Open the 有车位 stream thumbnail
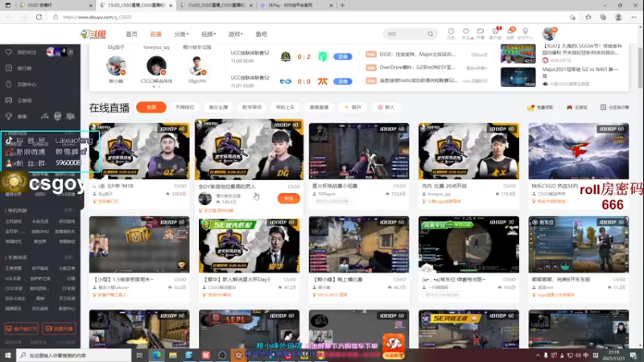644x362 pixels. [x=578, y=245]
